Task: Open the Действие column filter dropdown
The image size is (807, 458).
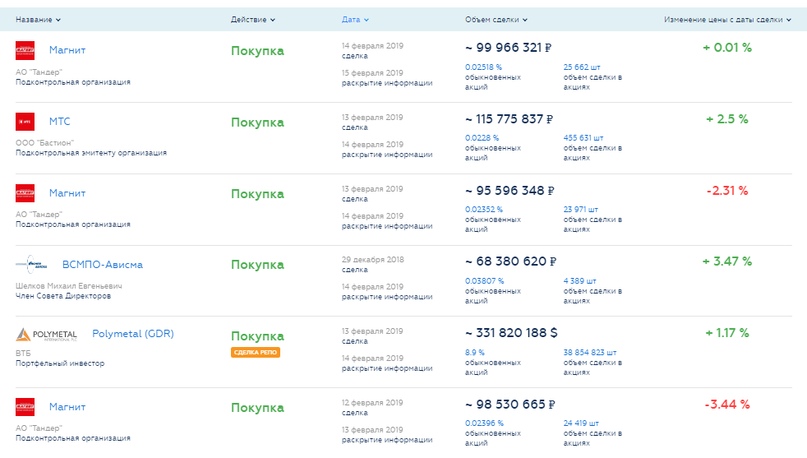Action: (x=253, y=20)
